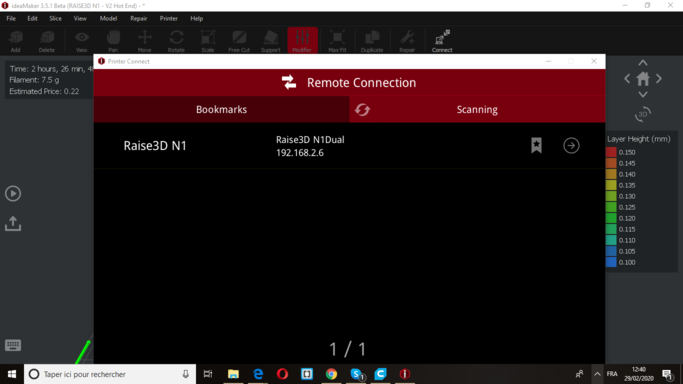Image resolution: width=683 pixels, height=384 pixels.
Task: Click the blue 0.100 layer height swatch
Action: [611, 262]
